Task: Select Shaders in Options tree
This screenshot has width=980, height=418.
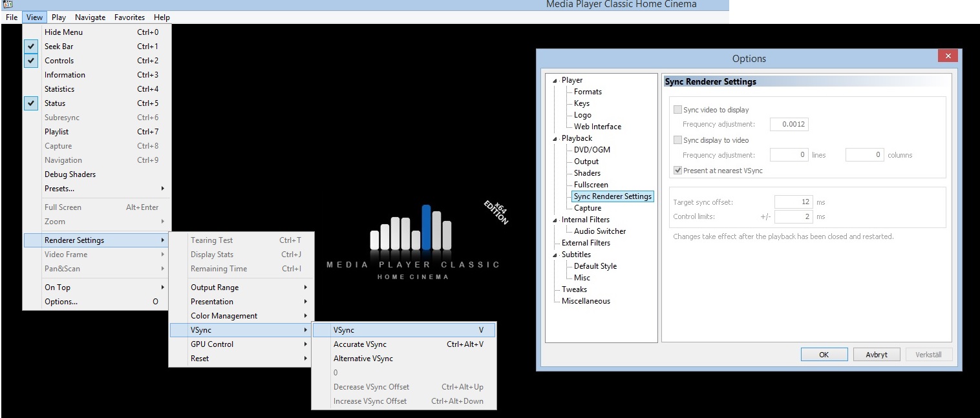Action: click(x=587, y=173)
